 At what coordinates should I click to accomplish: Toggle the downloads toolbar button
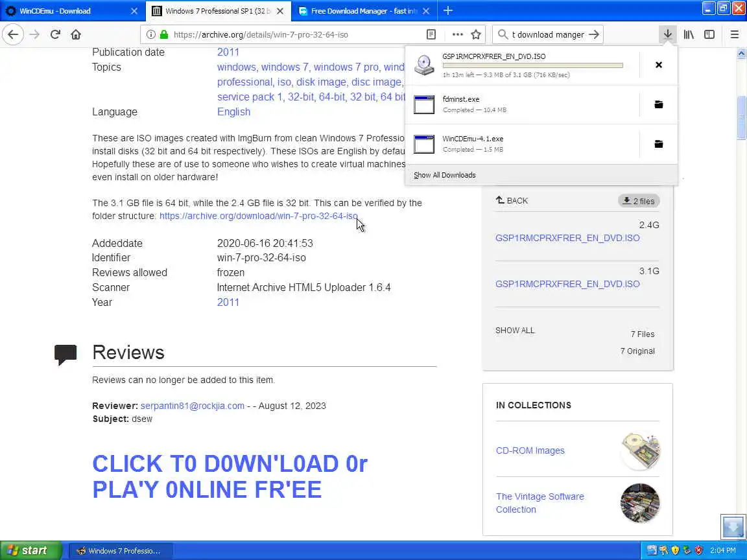pos(667,34)
